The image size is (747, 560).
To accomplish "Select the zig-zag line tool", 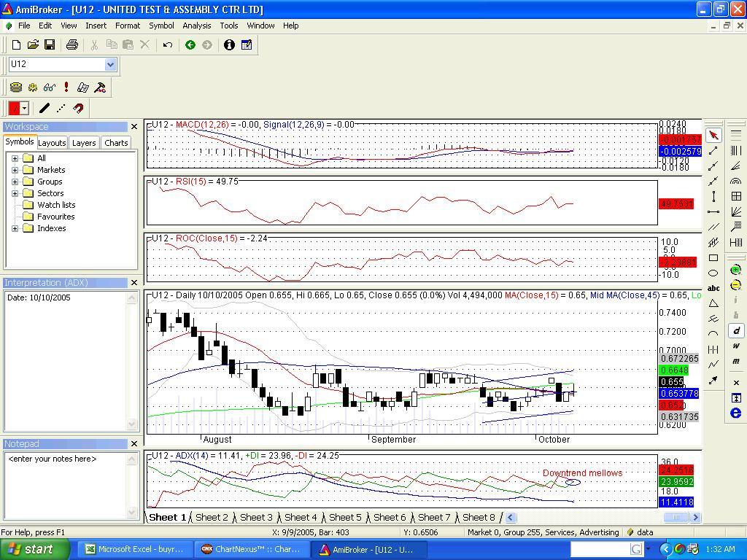I will click(x=713, y=365).
